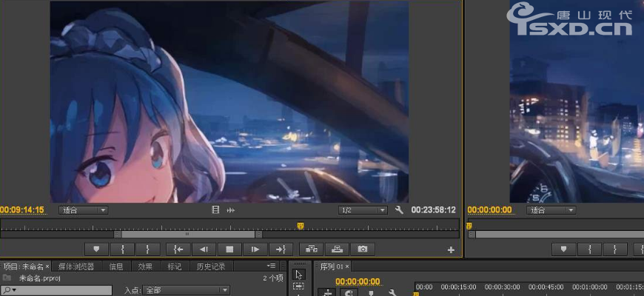Screen dimensions: 644x296
Task: Click Source timecode 00:09:14:15
Action: pos(22,209)
